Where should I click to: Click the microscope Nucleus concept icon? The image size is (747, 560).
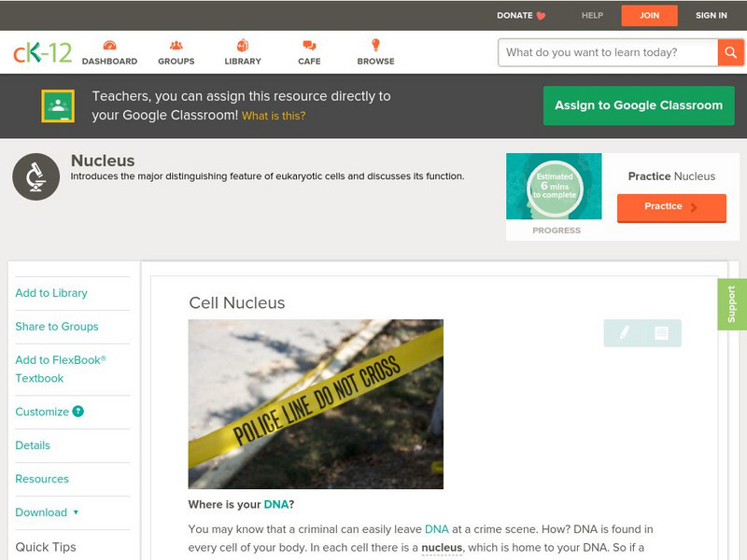(x=36, y=176)
